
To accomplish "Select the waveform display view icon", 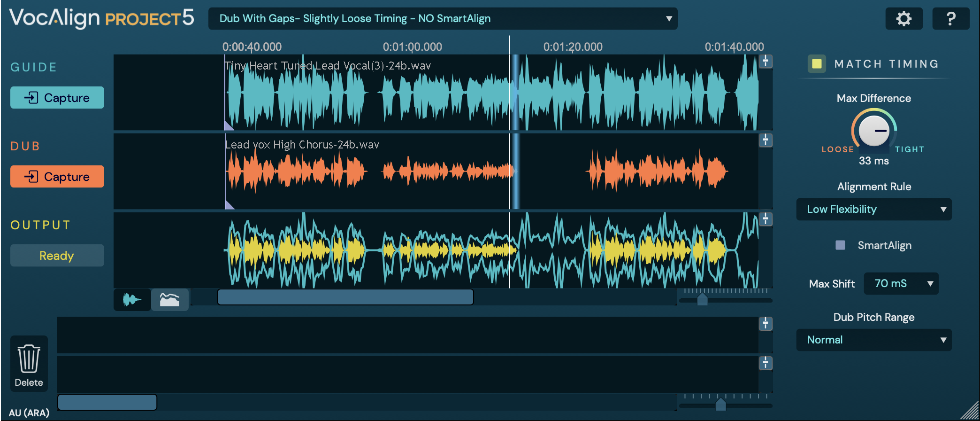I will pyautogui.click(x=132, y=299).
